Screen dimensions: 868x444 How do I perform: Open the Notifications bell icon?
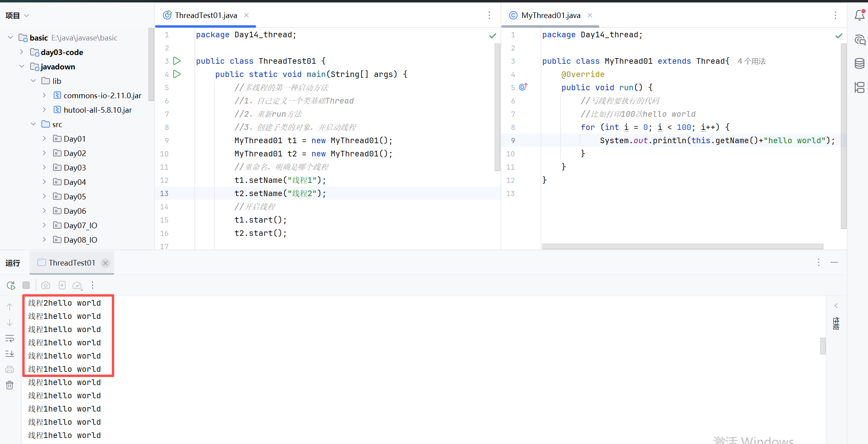860,15
